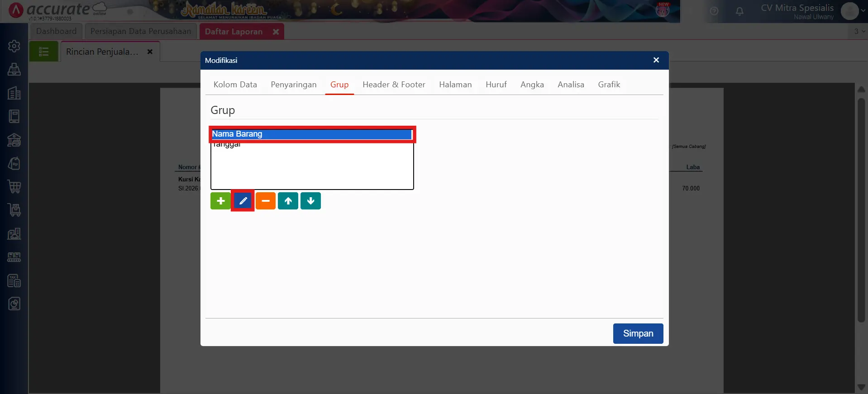Viewport: 868px width, 394px height.
Task: Move group up with the up arrow button
Action: [x=288, y=201]
